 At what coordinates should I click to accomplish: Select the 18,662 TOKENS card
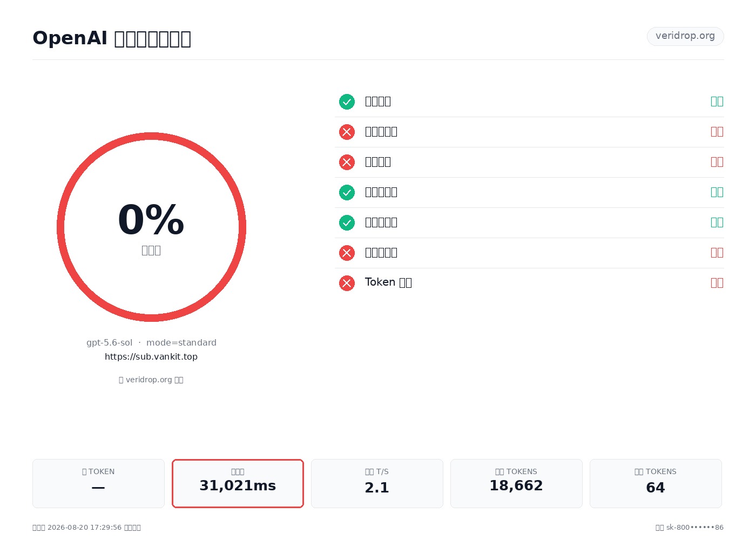(x=516, y=483)
